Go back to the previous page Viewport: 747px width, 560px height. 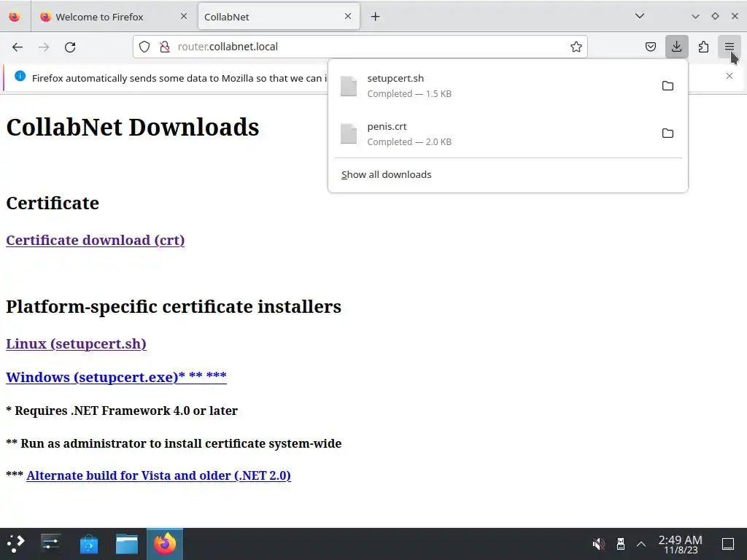pyautogui.click(x=18, y=47)
